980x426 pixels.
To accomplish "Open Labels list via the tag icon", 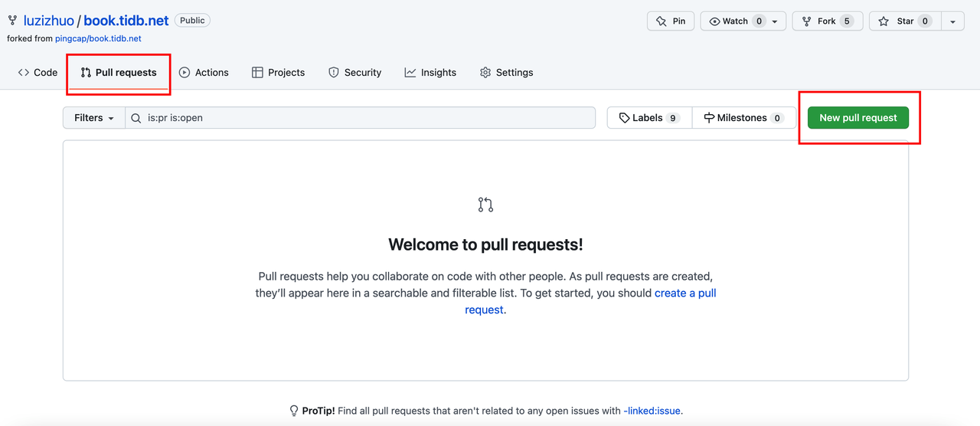I will [x=625, y=118].
